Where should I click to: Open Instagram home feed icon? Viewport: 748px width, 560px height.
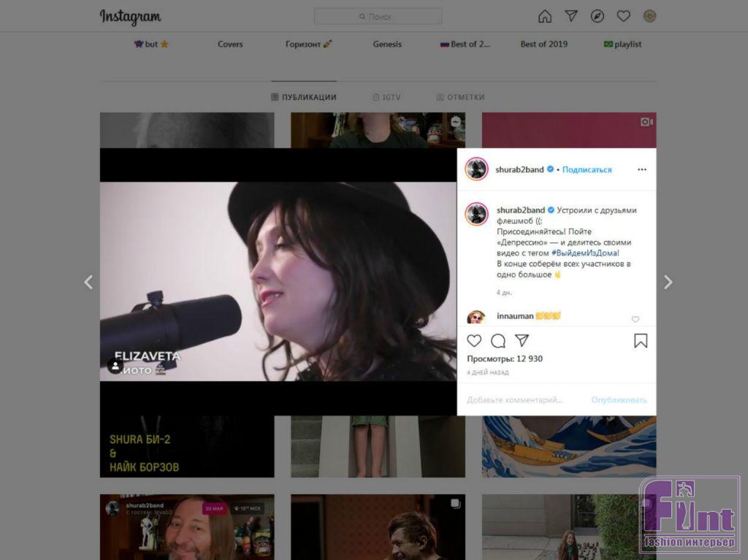tap(545, 16)
